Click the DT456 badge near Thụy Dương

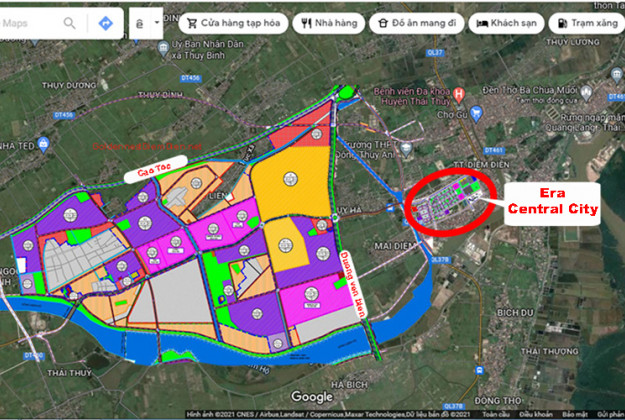coord(63,115)
